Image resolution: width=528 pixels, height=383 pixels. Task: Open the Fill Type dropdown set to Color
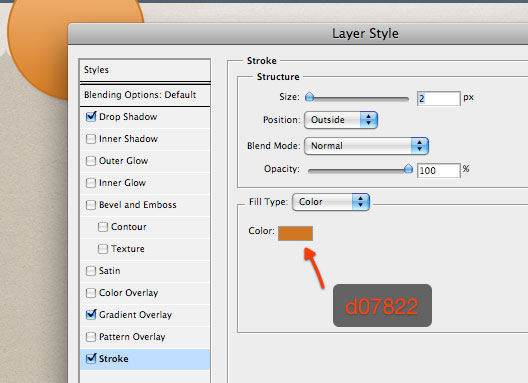pyautogui.click(x=331, y=202)
